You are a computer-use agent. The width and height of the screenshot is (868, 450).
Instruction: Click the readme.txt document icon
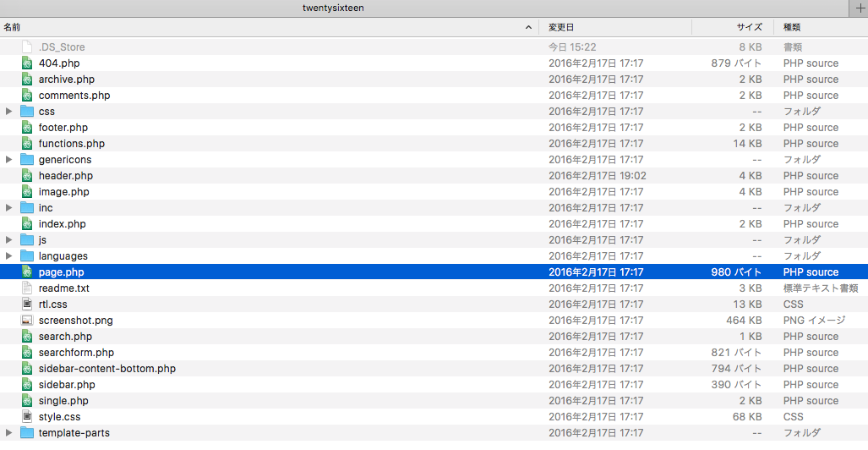27,288
